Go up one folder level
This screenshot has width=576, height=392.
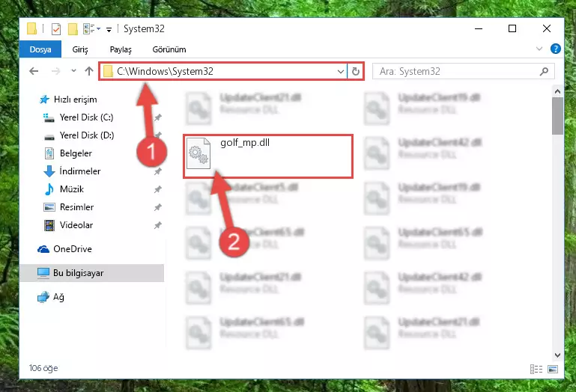tap(89, 71)
